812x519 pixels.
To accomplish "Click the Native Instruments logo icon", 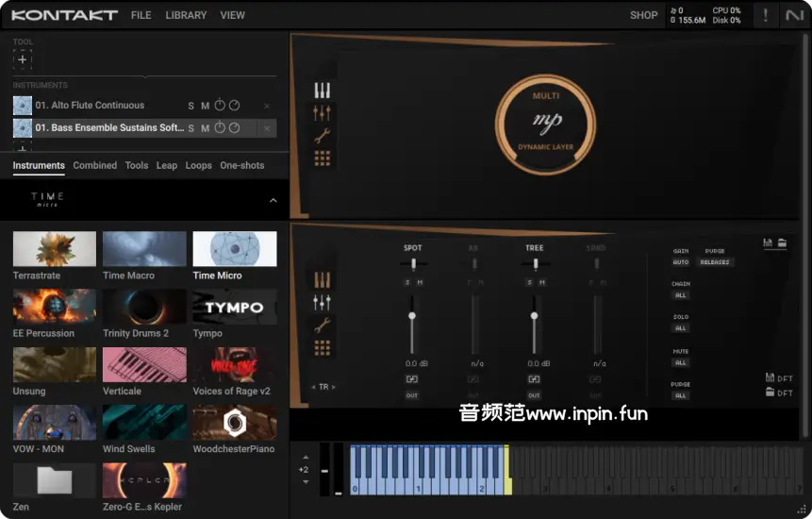I will [793, 15].
